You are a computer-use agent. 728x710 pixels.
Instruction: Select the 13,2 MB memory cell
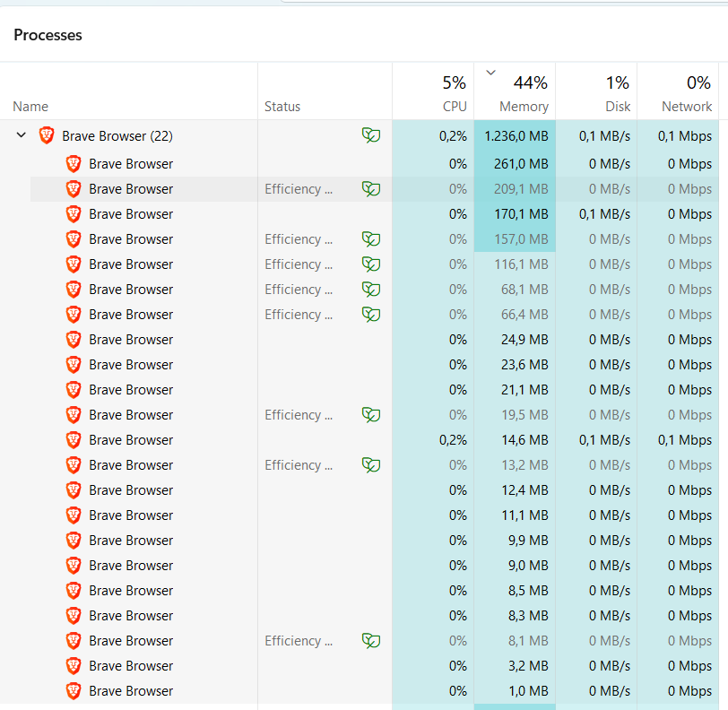coord(515,465)
